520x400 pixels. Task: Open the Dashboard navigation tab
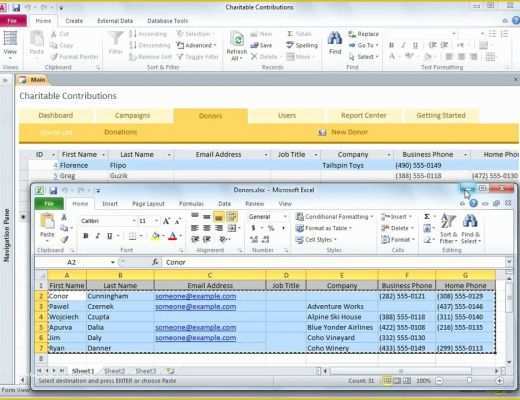pyautogui.click(x=56, y=116)
